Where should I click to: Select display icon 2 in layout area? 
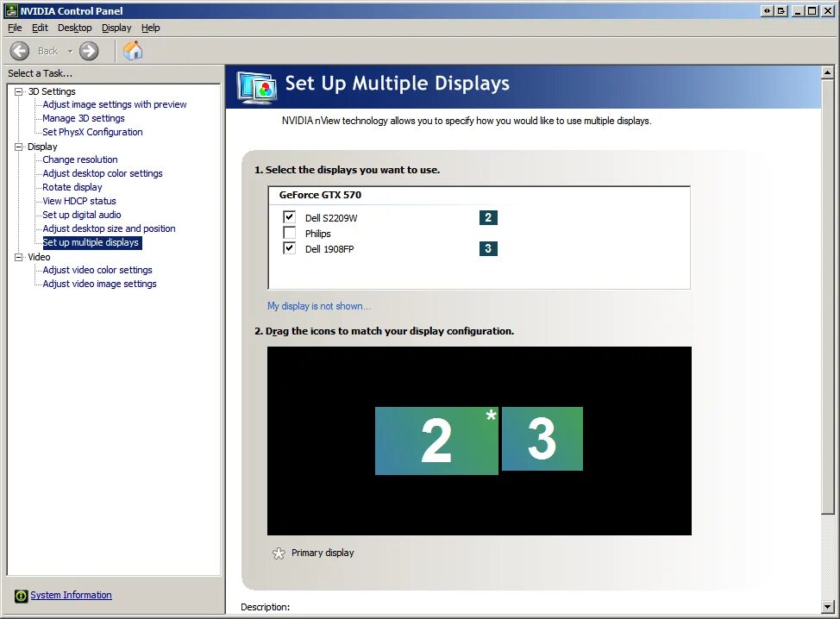click(436, 441)
